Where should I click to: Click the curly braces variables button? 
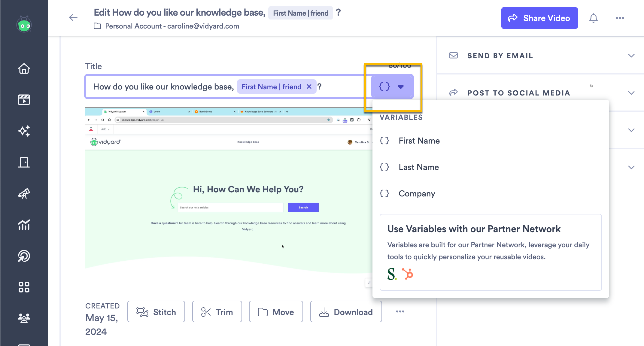click(x=392, y=86)
